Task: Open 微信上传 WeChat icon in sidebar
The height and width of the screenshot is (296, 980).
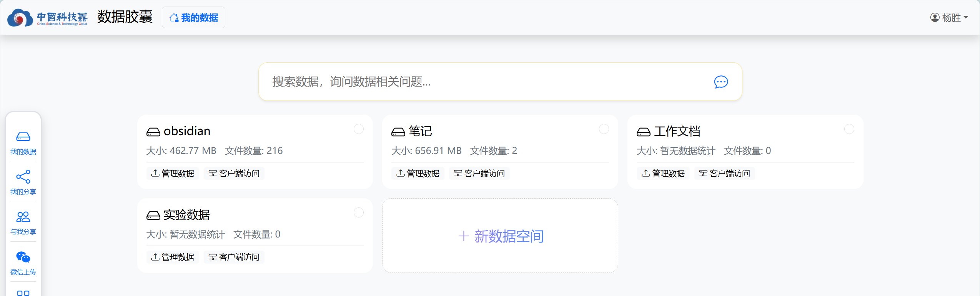Action: pyautogui.click(x=23, y=257)
